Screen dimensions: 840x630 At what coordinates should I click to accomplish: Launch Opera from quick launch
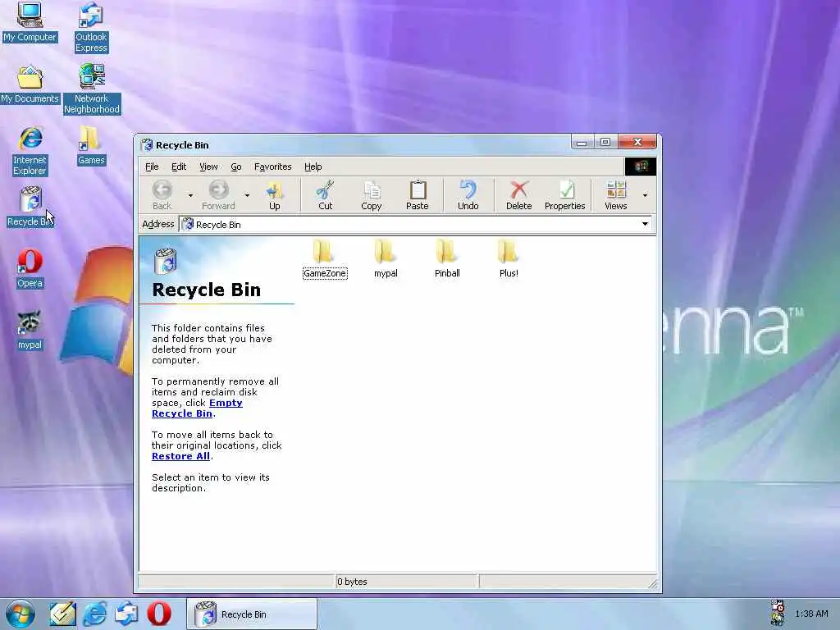click(x=159, y=614)
